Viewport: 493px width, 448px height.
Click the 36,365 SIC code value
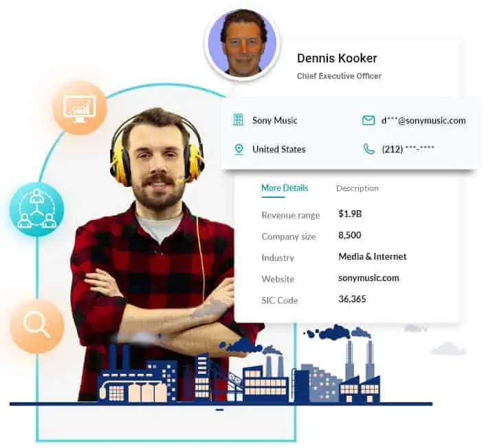click(352, 299)
